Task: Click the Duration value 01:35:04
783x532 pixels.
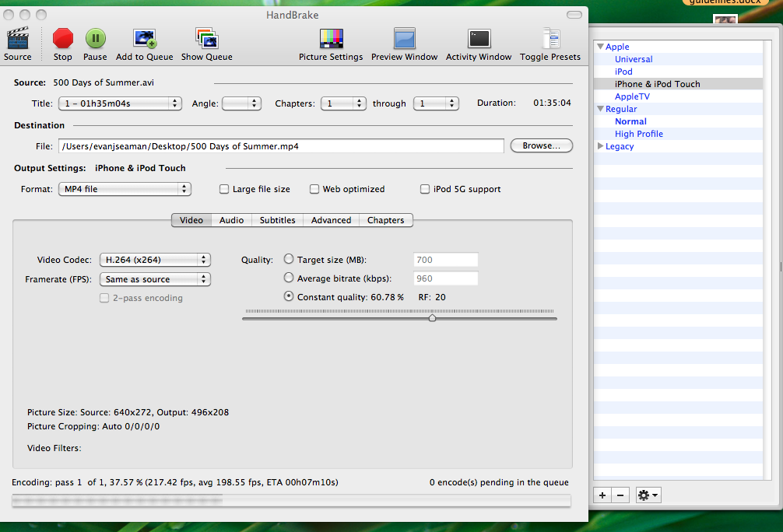Action: (552, 103)
